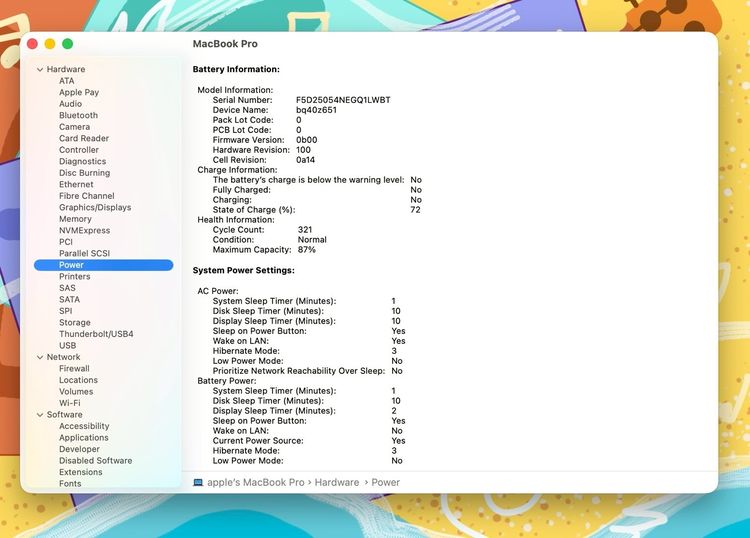This screenshot has width=750, height=538.
Task: Open Diagnostics in the sidebar
Action: tap(82, 162)
